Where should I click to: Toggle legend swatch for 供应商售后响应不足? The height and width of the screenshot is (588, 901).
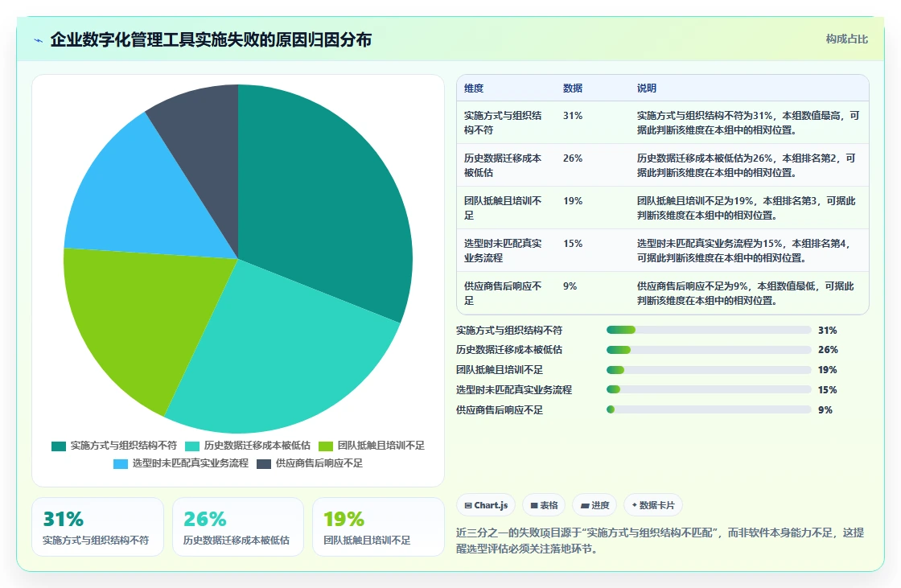click(264, 464)
